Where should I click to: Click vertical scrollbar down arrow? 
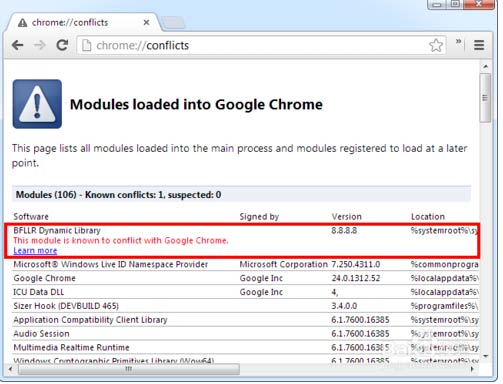(x=485, y=356)
